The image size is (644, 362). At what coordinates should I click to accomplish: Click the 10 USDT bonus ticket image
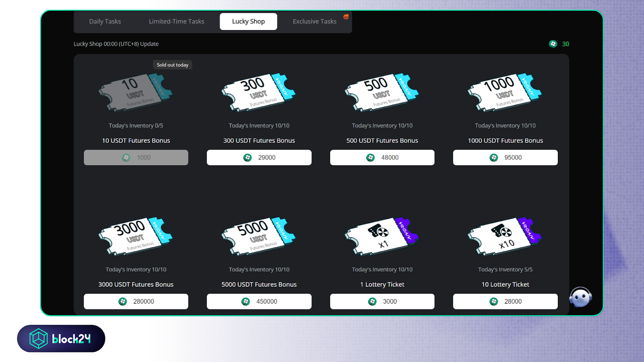(x=136, y=93)
